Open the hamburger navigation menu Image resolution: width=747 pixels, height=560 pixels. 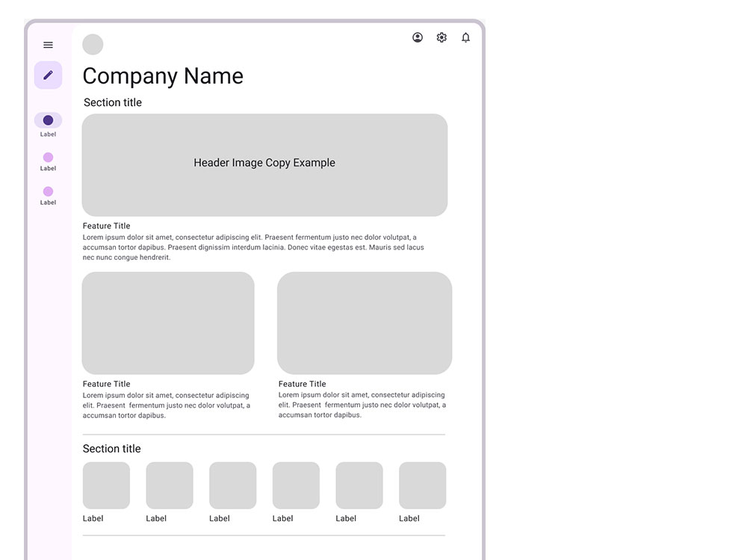[x=48, y=45]
